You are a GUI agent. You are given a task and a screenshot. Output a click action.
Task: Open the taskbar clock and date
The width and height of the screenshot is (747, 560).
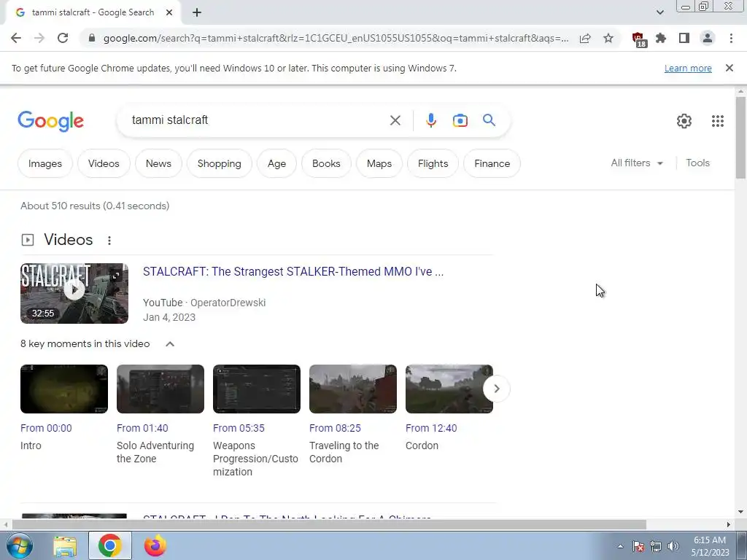tap(710, 546)
